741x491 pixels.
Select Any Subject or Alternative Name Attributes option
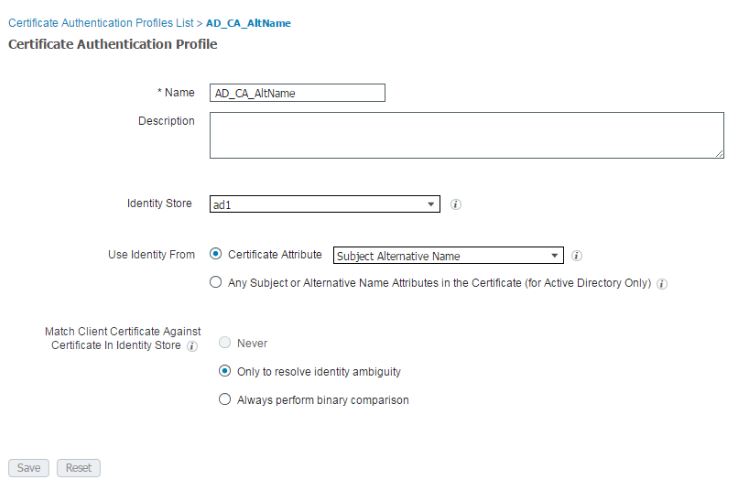click(x=215, y=282)
